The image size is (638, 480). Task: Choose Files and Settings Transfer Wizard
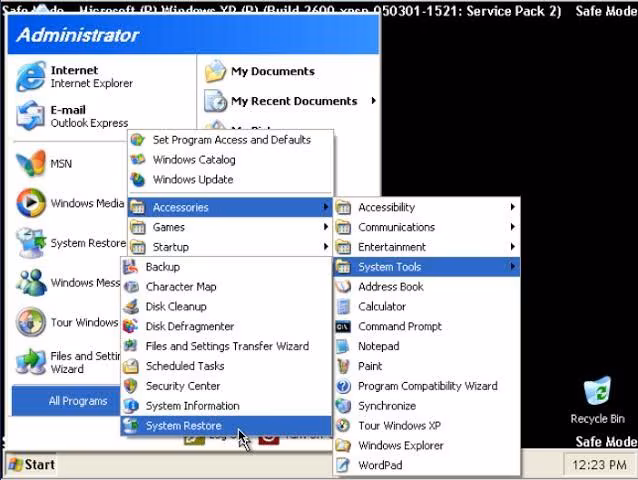[226, 346]
